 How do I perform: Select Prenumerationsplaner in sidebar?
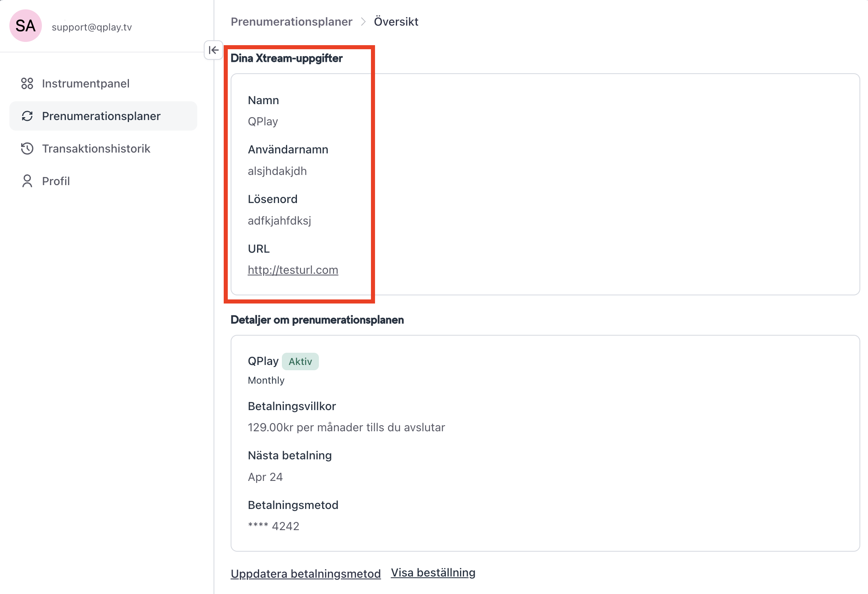[101, 116]
